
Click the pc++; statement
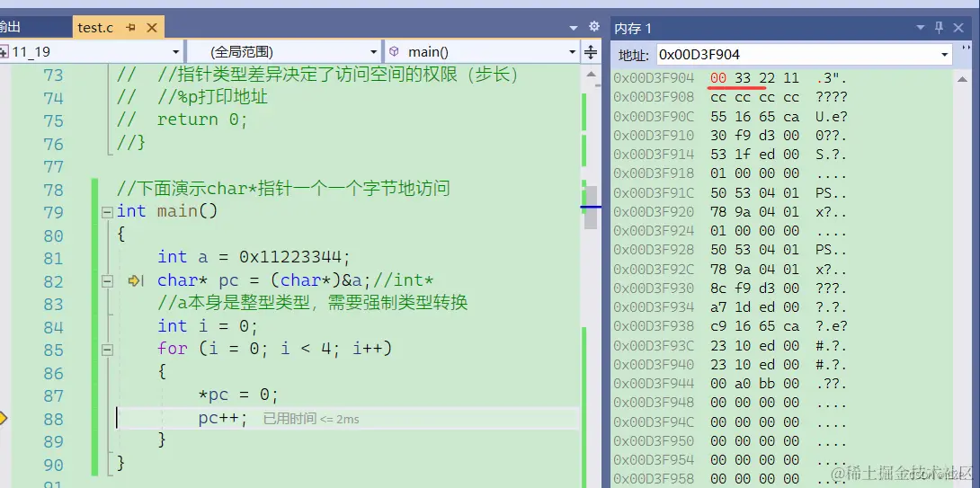(x=223, y=418)
